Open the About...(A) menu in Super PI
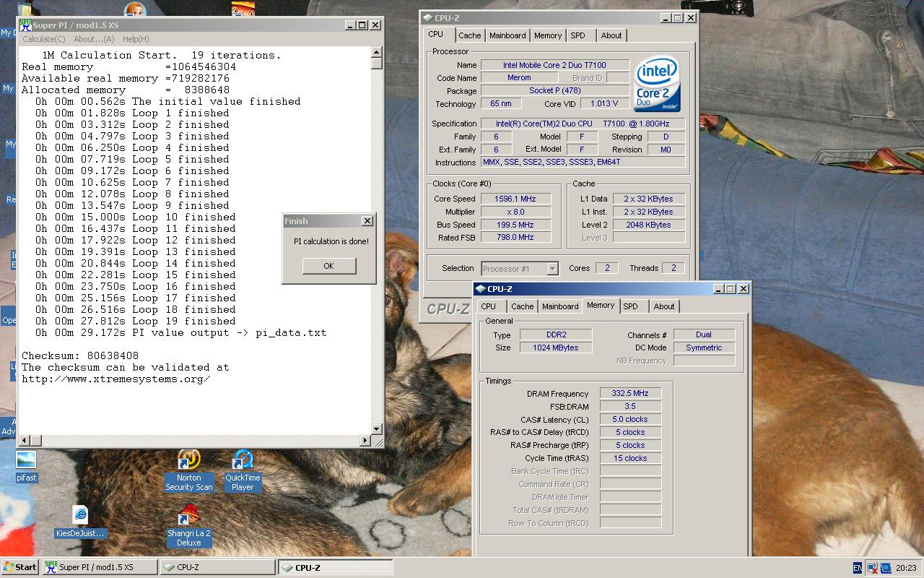This screenshot has height=578, width=924. (94, 39)
